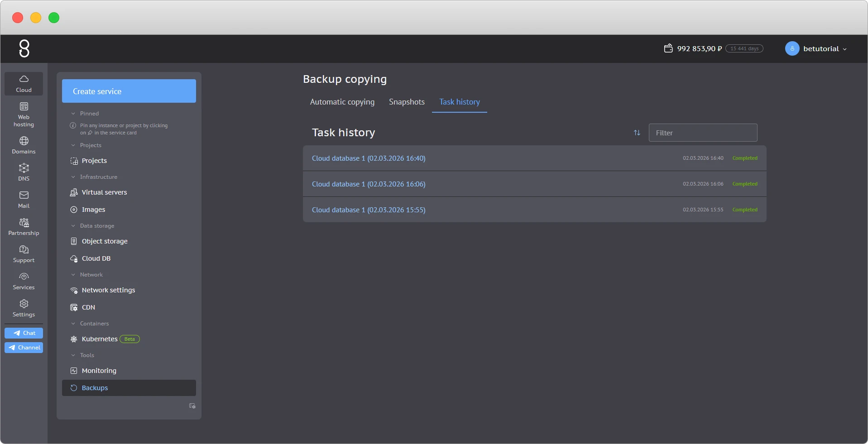Screen dimensions: 868x444
Task: Toggle the task history sort order icon
Action: [637, 133]
